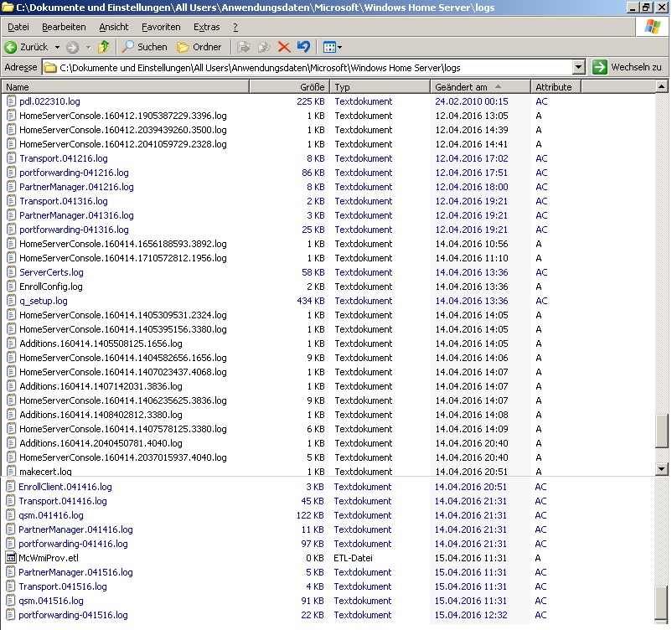Viewport: 672px width, 630px height.
Task: Toggle the Ordner folders pane
Action: click(x=199, y=47)
